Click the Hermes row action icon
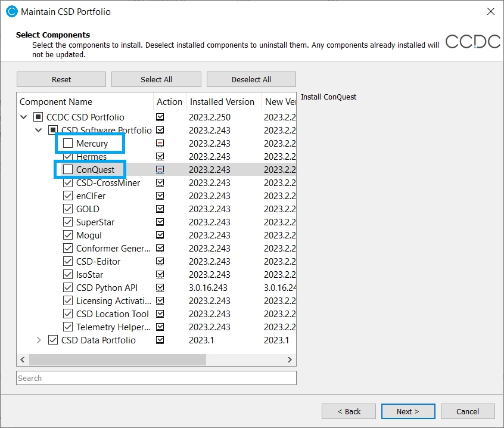This screenshot has width=504, height=428. pos(160,157)
